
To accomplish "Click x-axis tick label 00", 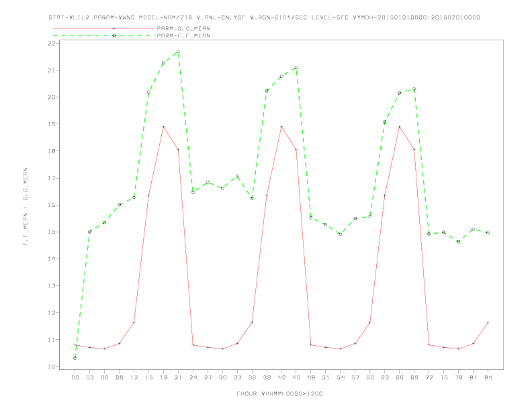I will point(75,377).
